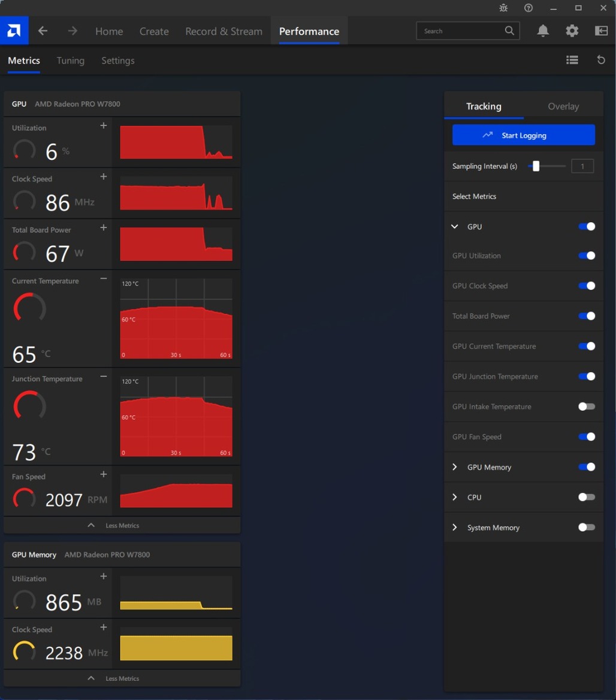This screenshot has width=616, height=700.
Task: Collapse GPU Memory panel Less Metrics
Action: [122, 678]
